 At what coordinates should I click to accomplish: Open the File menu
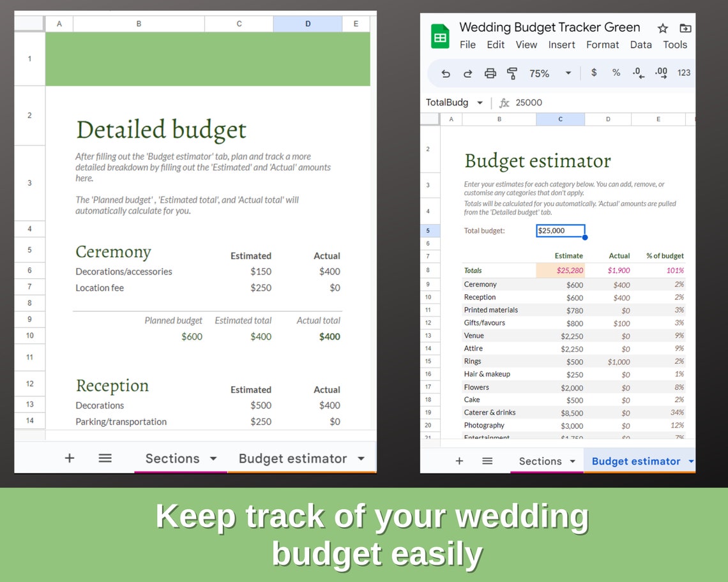point(467,45)
